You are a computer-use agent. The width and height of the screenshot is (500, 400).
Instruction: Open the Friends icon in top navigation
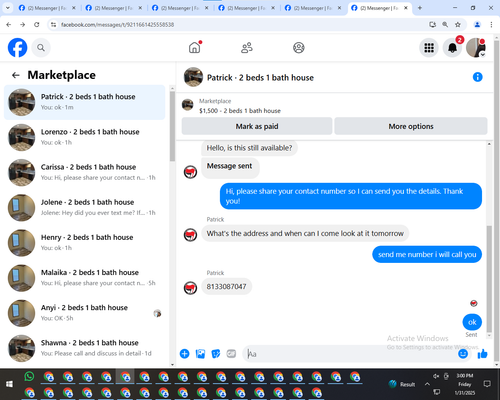point(247,48)
